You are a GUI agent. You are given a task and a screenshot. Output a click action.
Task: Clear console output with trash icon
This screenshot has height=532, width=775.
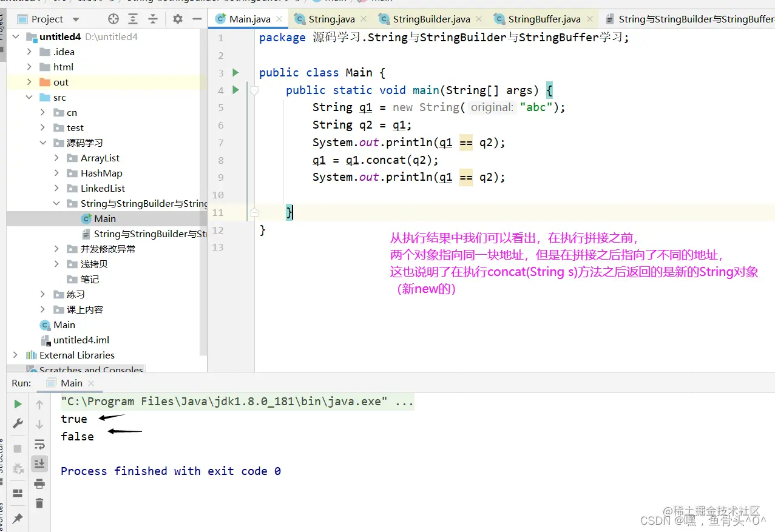coord(39,503)
